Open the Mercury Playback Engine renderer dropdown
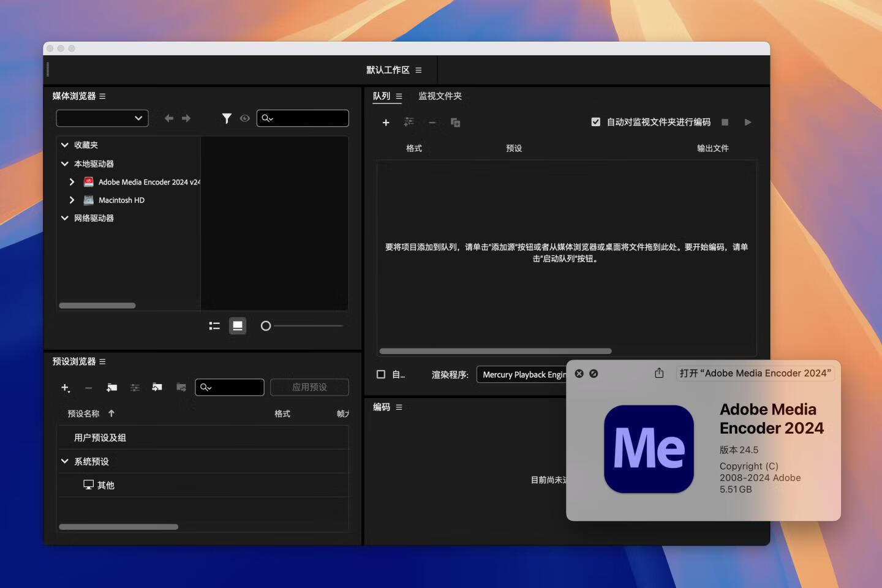 522,374
